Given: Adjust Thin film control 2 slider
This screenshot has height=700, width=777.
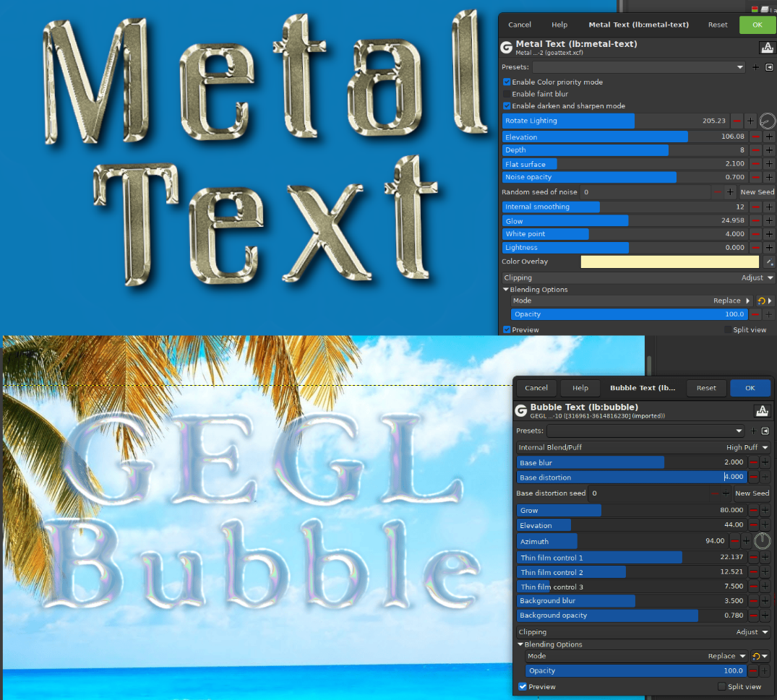Looking at the screenshot, I should 631,572.
